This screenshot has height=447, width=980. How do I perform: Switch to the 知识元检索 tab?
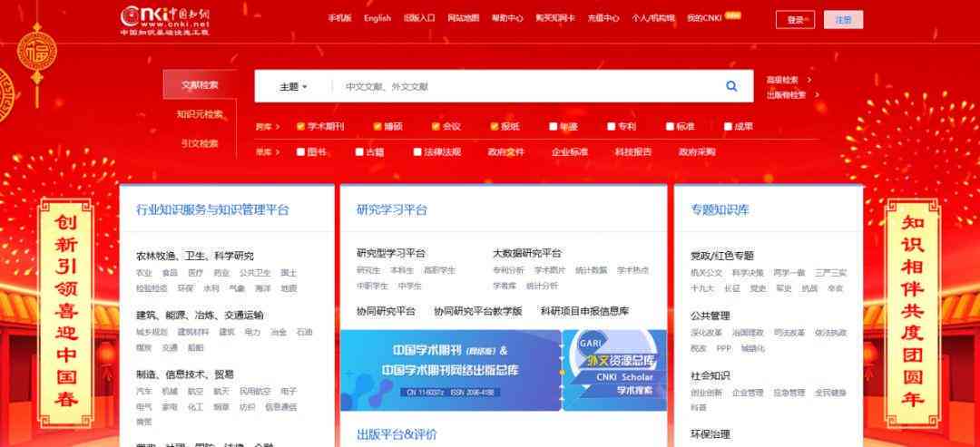(200, 114)
